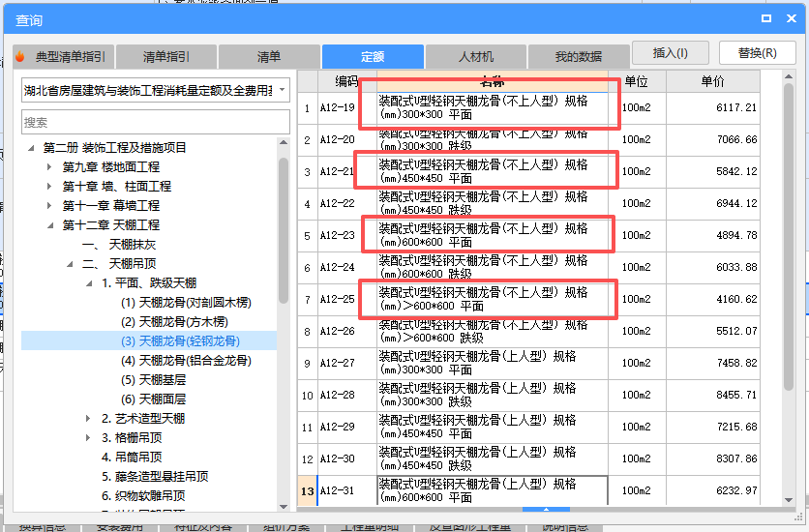Image resolution: width=809 pixels, height=532 pixels.
Task: Select 天棚龙骨(铝合金龙骨) in the tree
Action: [186, 361]
